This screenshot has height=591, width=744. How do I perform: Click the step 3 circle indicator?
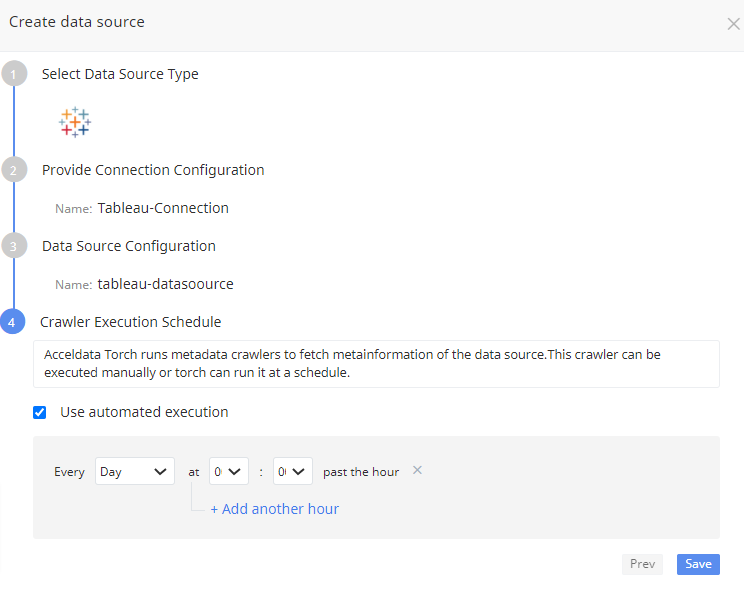click(x=13, y=246)
